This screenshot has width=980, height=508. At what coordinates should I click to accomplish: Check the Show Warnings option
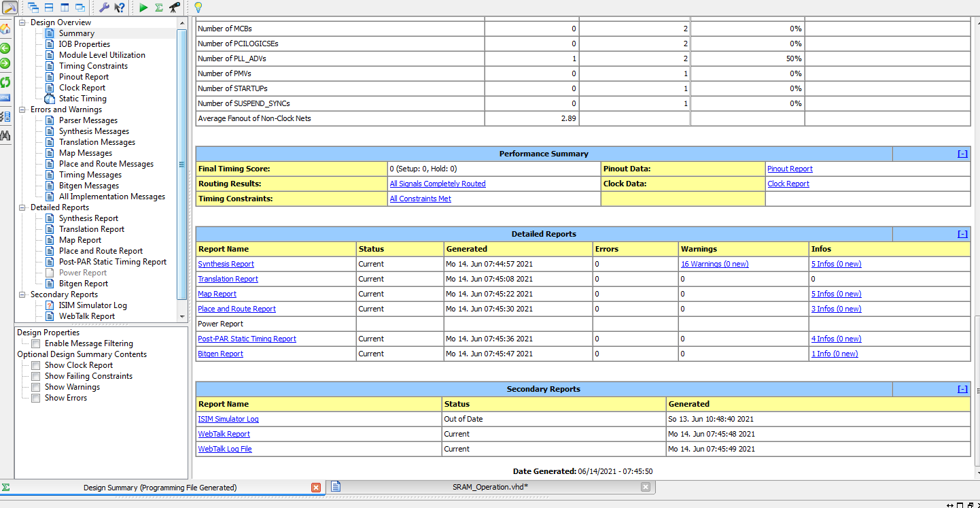click(35, 387)
